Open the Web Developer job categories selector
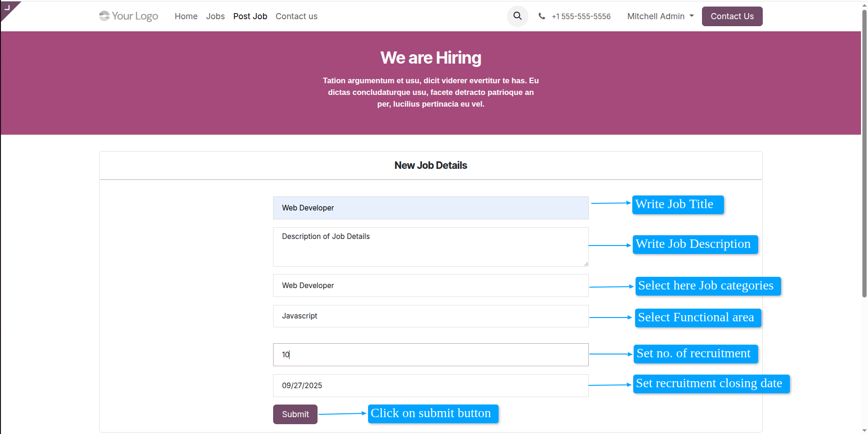868x434 pixels. [430, 285]
